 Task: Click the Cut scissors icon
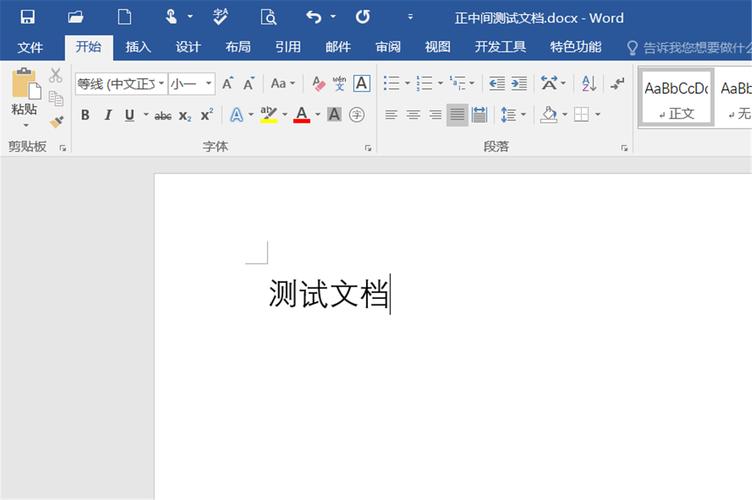click(56, 76)
